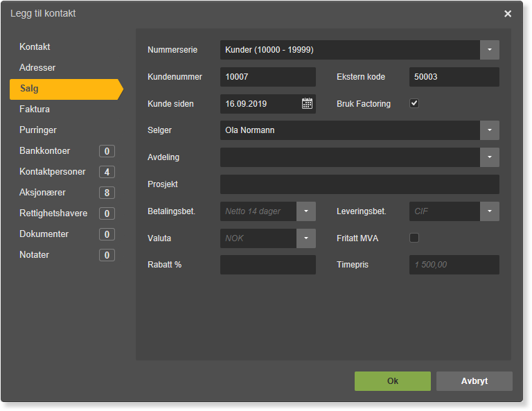Image resolution: width=532 pixels, height=411 pixels.
Task: Close the Legg til kontakt dialog
Action: [508, 14]
